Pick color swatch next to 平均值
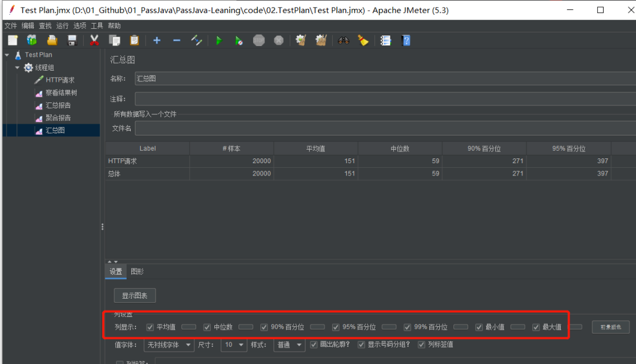 [188, 327]
